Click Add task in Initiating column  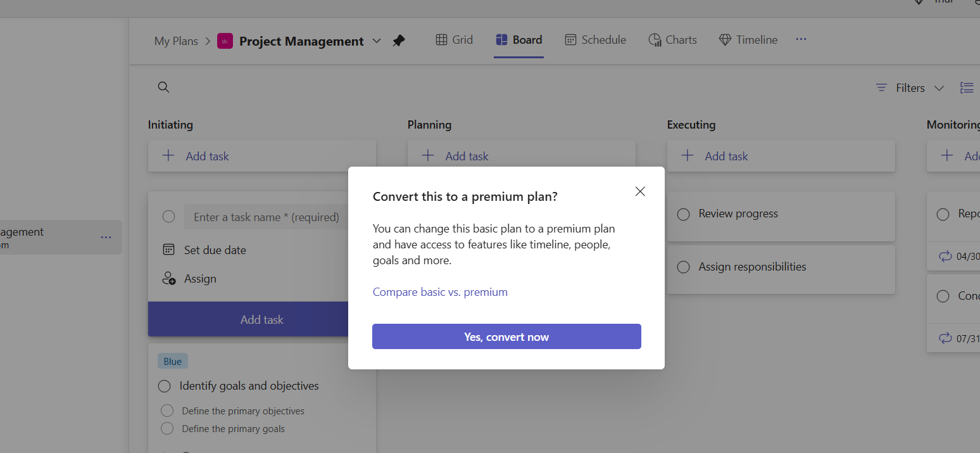pyautogui.click(x=262, y=156)
